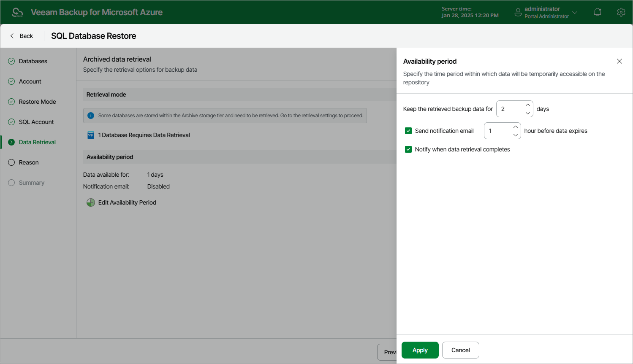This screenshot has height=364, width=633.
Task: Click the Edit Availability Period pie icon
Action: coord(91,202)
